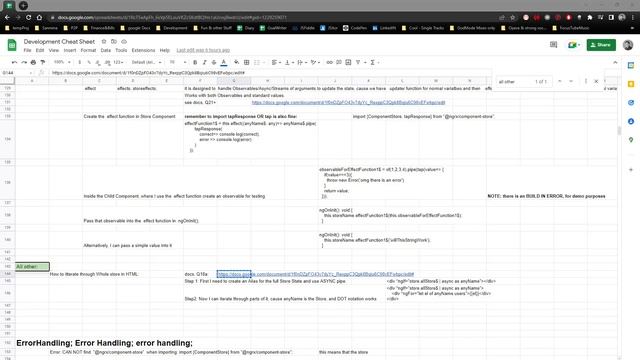The width and height of the screenshot is (640, 360).
Task: Click the cloud save status icon
Action: (x=124, y=42)
